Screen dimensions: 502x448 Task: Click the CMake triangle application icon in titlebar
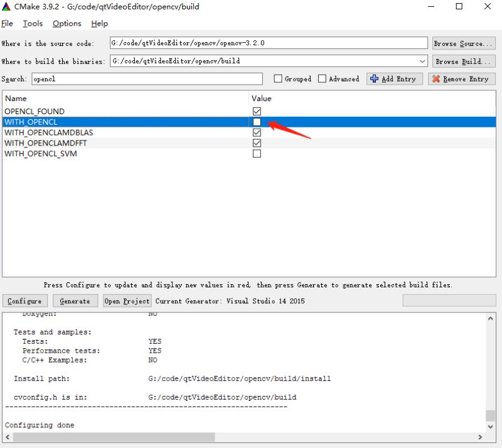pyautogui.click(x=8, y=6)
